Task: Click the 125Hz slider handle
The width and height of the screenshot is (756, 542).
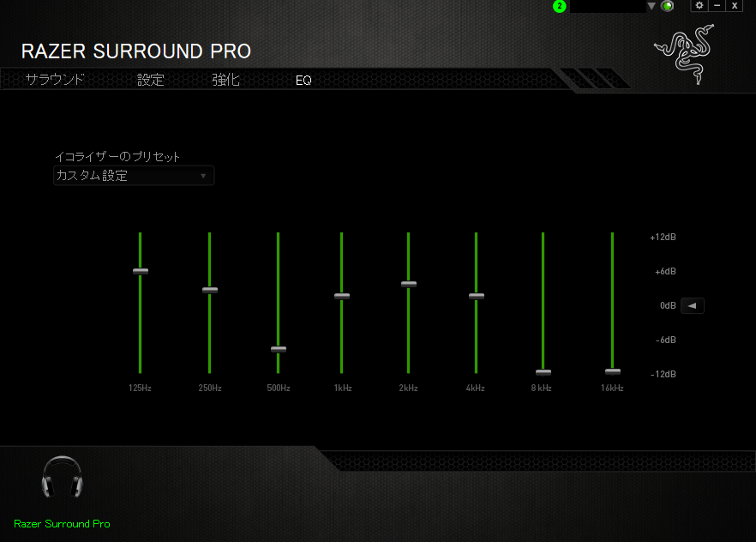Action: click(x=141, y=271)
